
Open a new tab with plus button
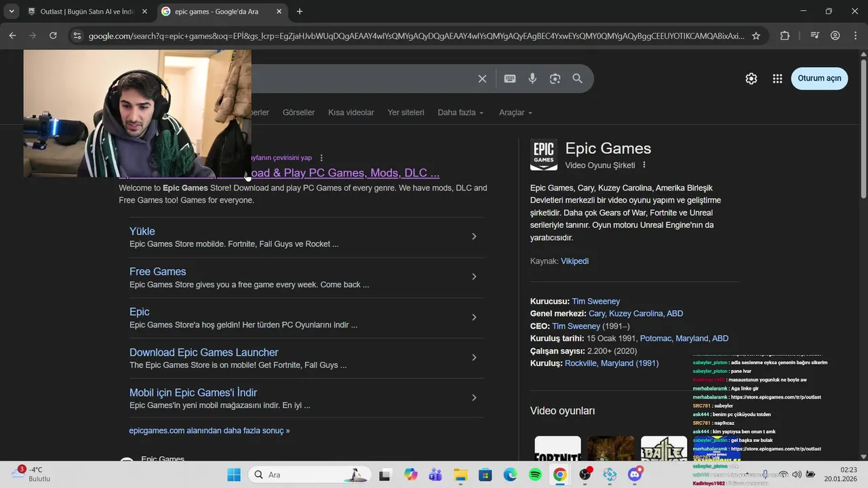coord(300,12)
